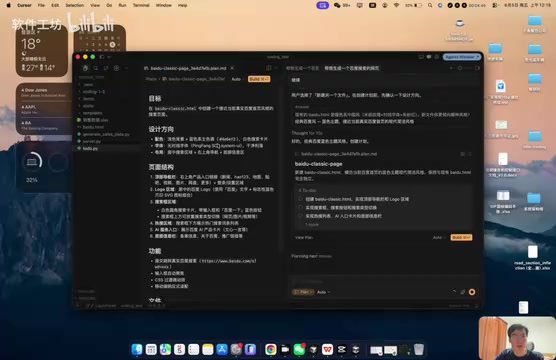The image size is (556, 360).
Task: Open the Run menu
Action: [x=122, y=5]
